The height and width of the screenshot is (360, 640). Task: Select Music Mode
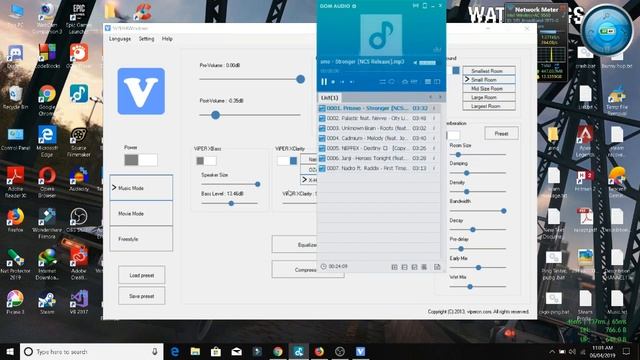click(141, 188)
